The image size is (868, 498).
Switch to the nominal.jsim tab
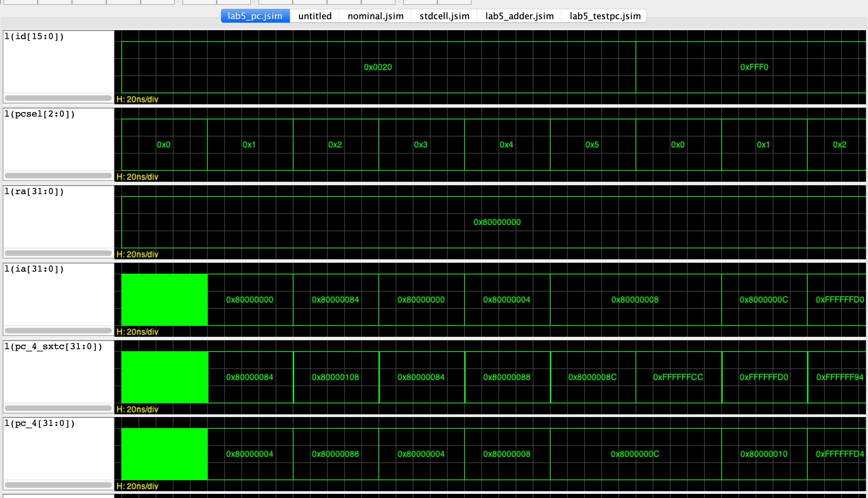375,16
